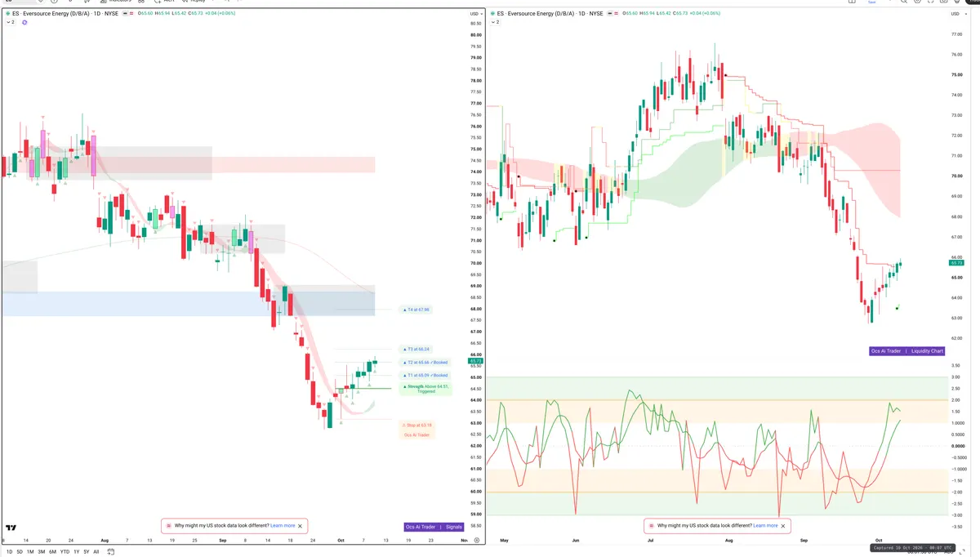
Task: Open Learn more link in right chart banner
Action: point(765,526)
